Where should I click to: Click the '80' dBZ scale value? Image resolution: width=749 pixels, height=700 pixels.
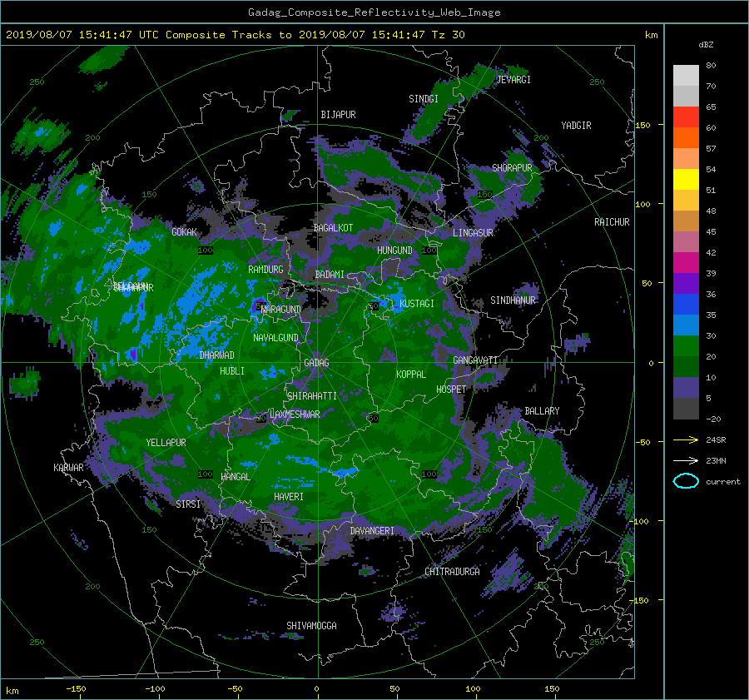(711, 66)
